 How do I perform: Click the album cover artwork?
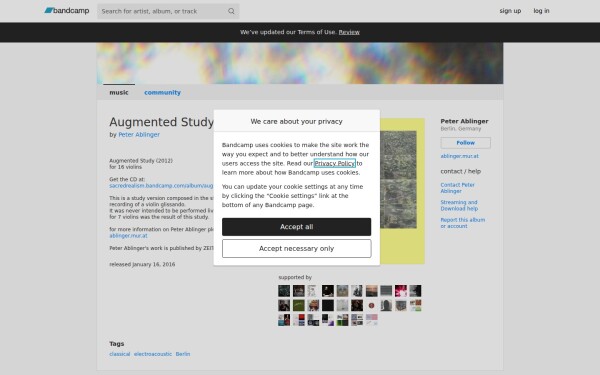[x=402, y=191]
